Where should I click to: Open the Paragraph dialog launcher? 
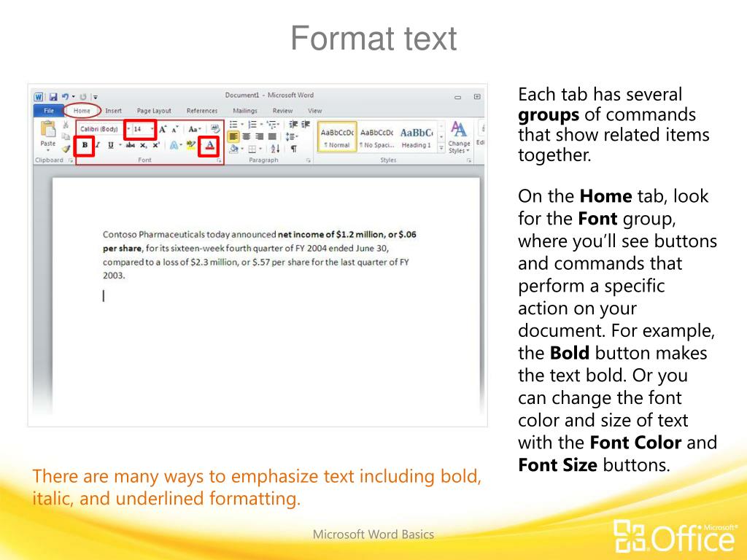(x=309, y=161)
